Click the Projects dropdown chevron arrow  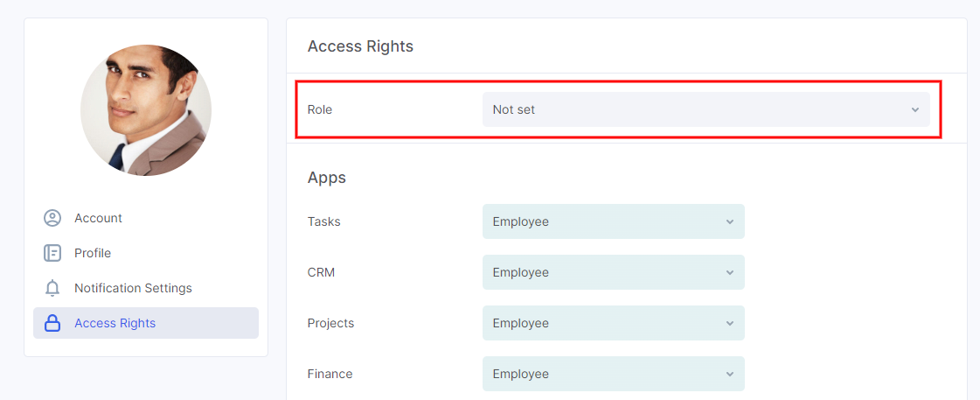729,323
